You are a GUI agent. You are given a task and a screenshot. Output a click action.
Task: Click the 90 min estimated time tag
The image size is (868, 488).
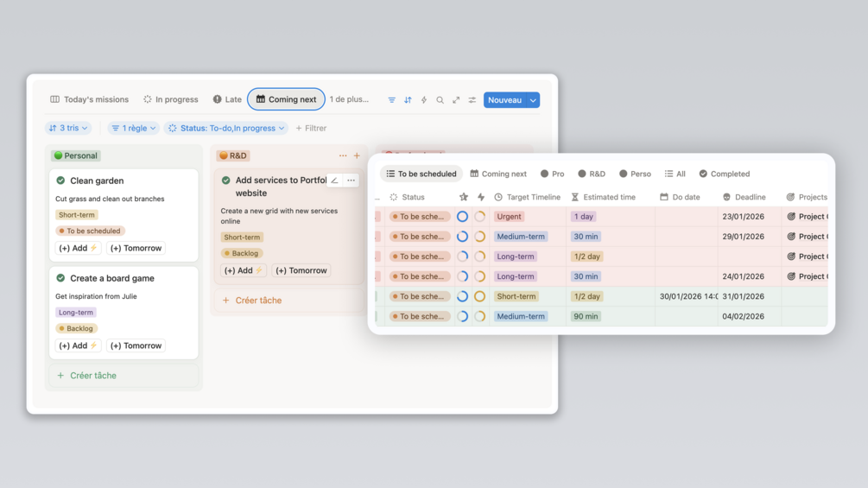tap(586, 316)
